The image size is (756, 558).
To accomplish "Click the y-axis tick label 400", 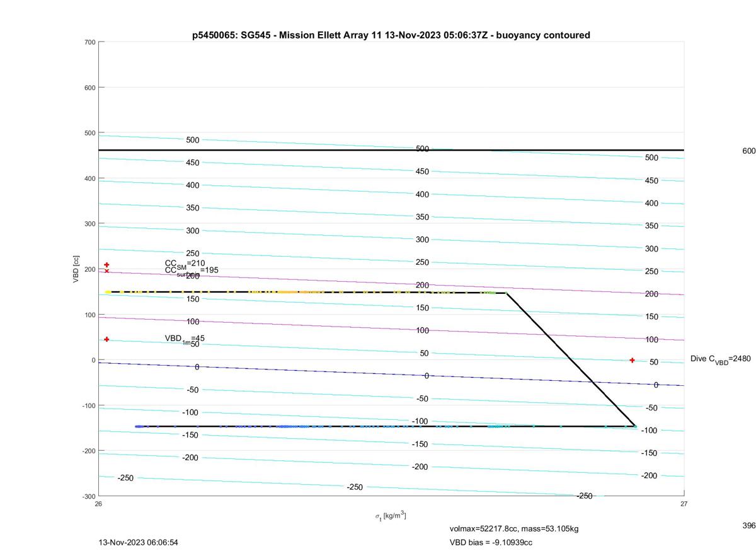I will click(x=89, y=178).
